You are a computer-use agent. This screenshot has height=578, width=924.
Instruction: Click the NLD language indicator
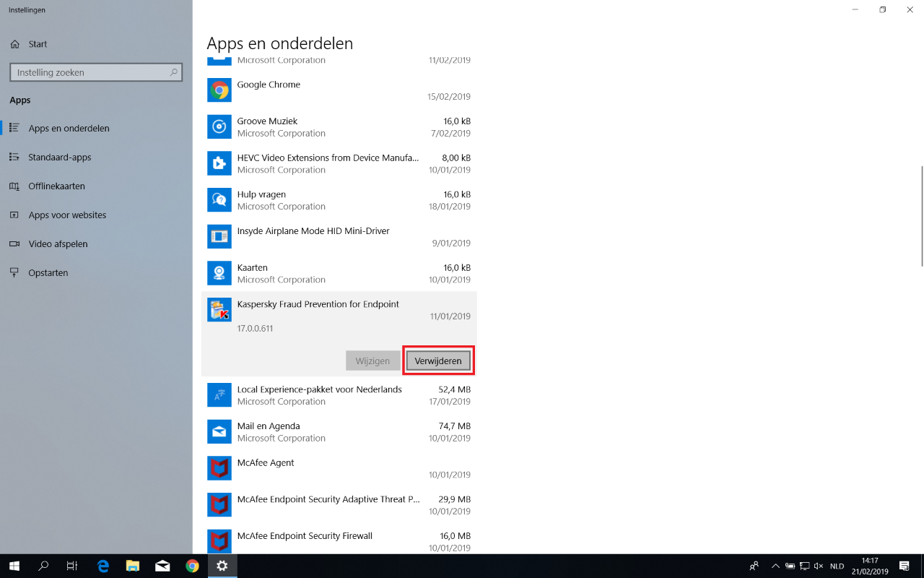click(x=837, y=566)
